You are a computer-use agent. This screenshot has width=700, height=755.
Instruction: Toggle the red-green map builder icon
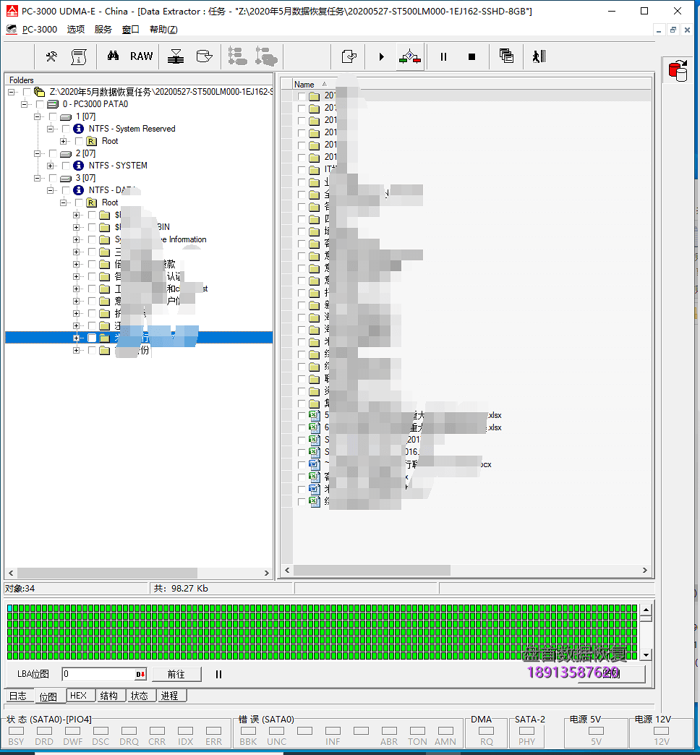410,57
